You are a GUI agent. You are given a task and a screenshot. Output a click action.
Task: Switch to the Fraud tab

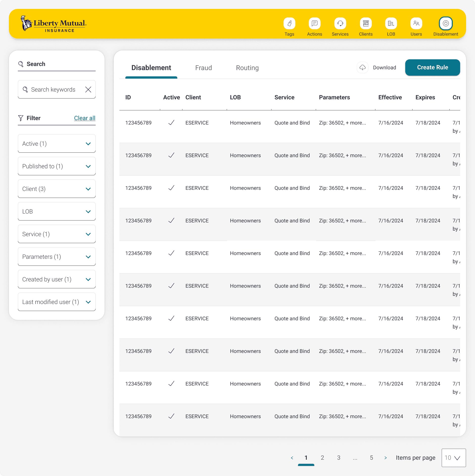pos(203,68)
